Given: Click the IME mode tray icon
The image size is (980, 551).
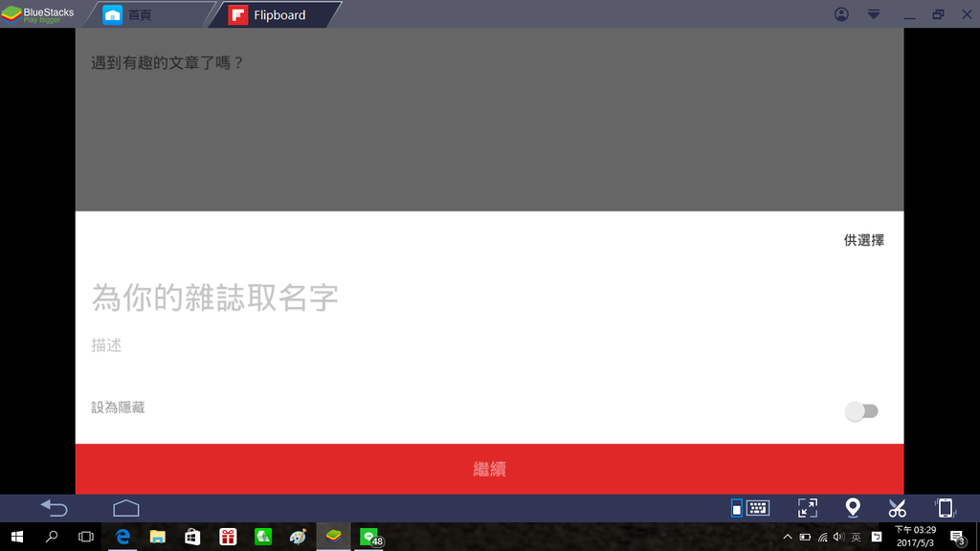Looking at the screenshot, I should pyautogui.click(x=877, y=537).
